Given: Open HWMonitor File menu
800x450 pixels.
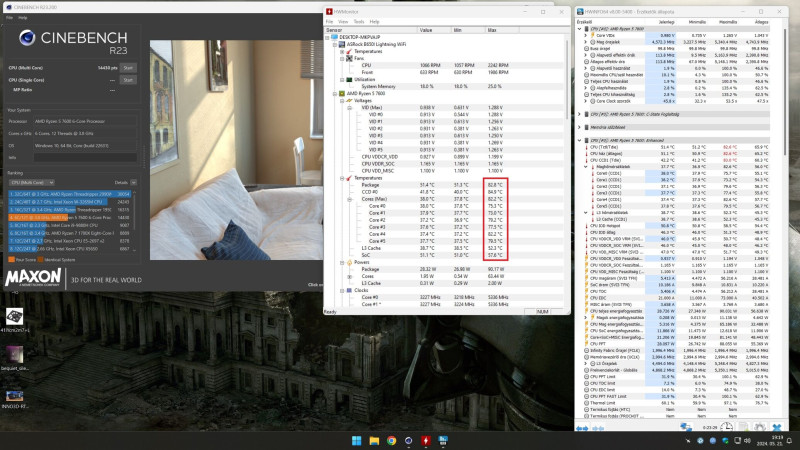Looking at the screenshot, I should tap(330, 22).
